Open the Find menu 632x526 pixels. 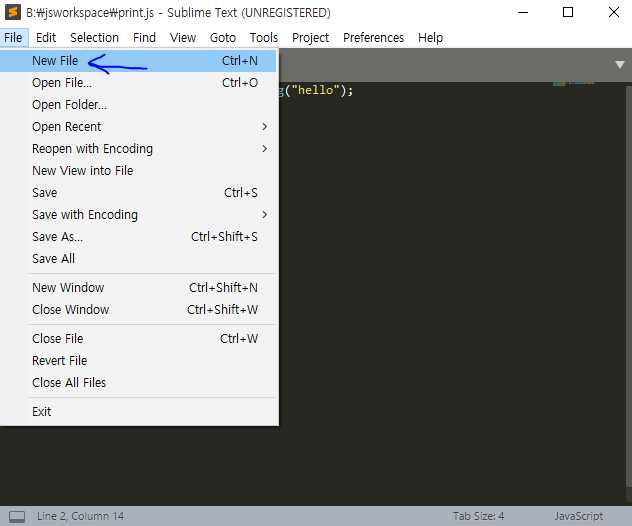[144, 37]
